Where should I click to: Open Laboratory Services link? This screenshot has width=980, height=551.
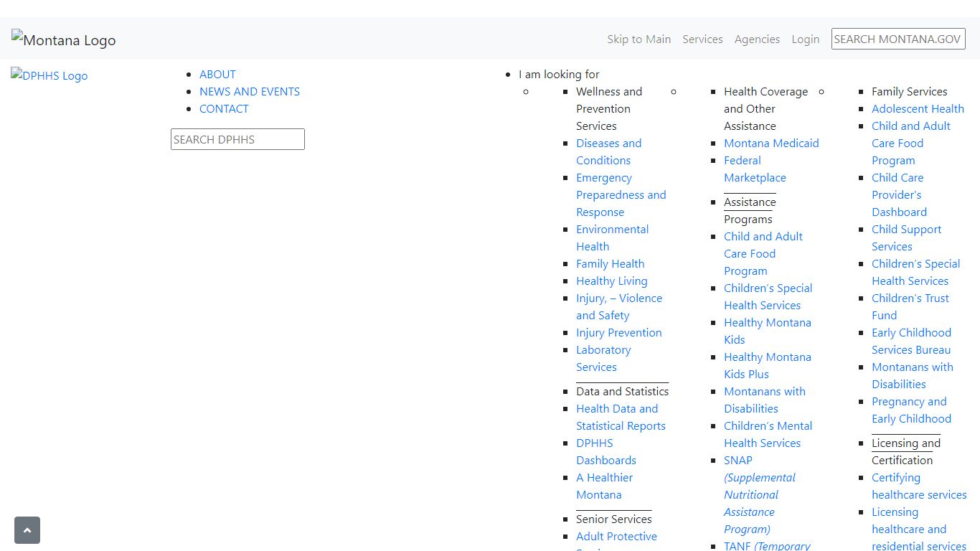point(603,358)
